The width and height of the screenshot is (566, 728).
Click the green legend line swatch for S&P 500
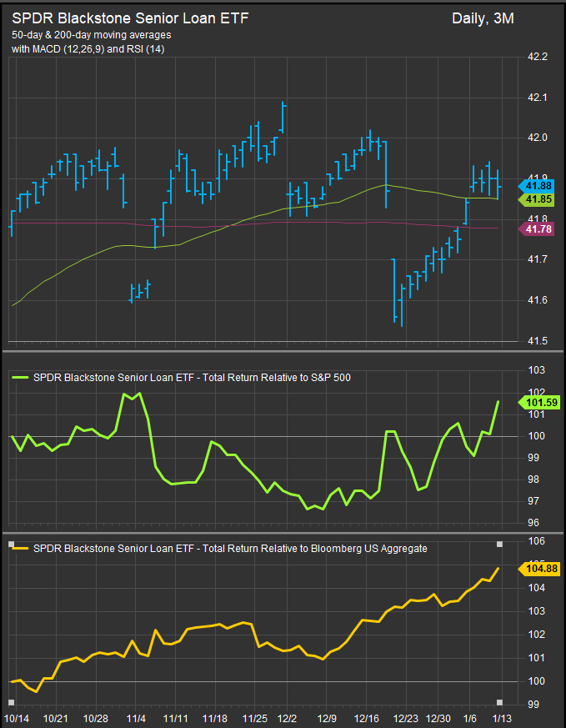tap(20, 378)
